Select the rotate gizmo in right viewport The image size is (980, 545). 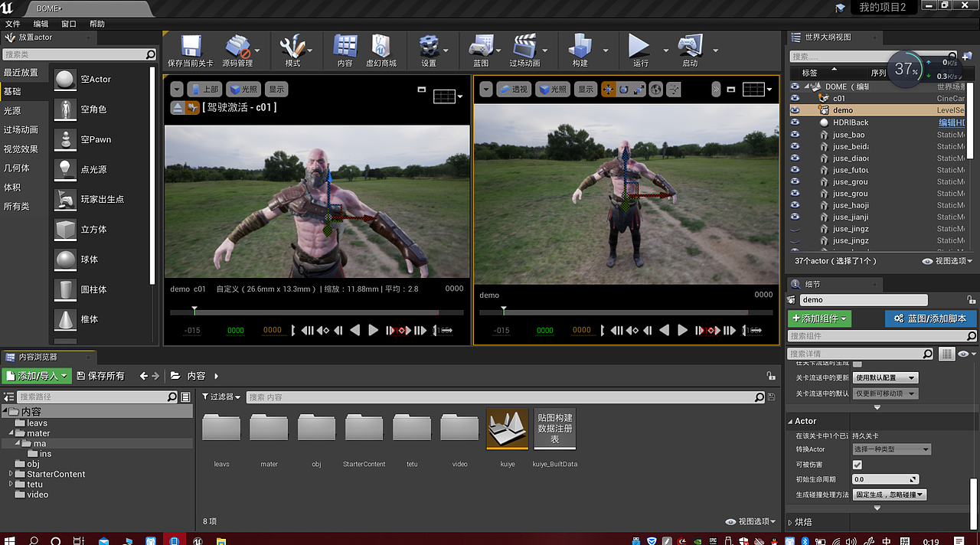(x=624, y=90)
